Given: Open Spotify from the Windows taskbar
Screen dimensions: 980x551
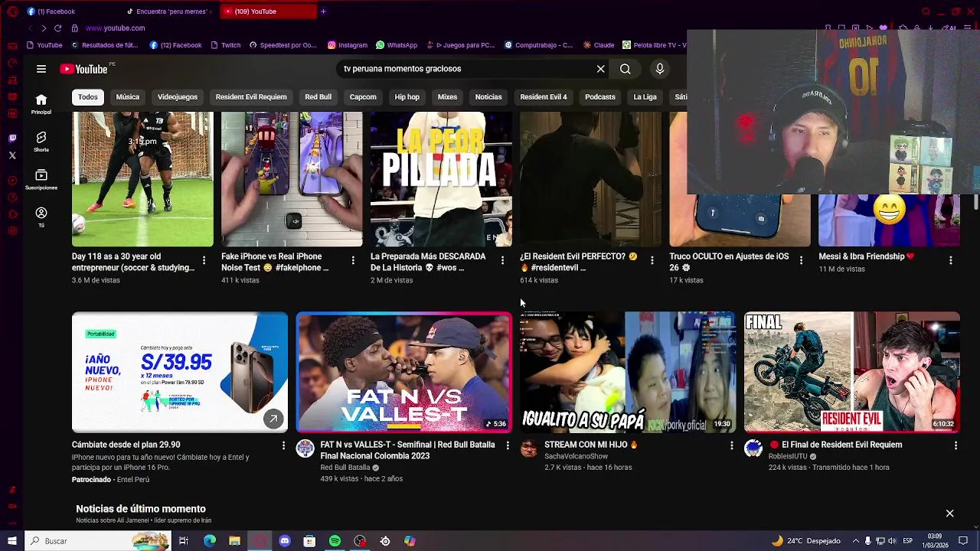Looking at the screenshot, I should 335,541.
